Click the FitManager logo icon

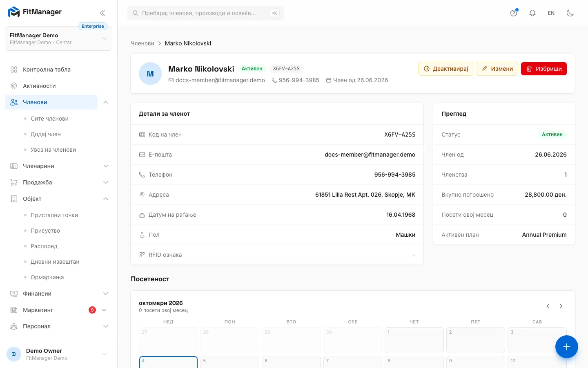pos(14,12)
